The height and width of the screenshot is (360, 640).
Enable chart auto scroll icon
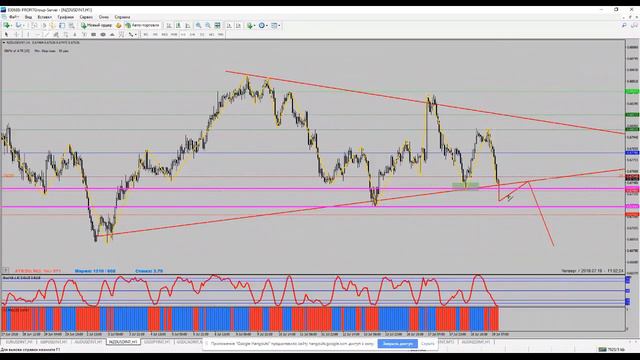tap(228, 25)
